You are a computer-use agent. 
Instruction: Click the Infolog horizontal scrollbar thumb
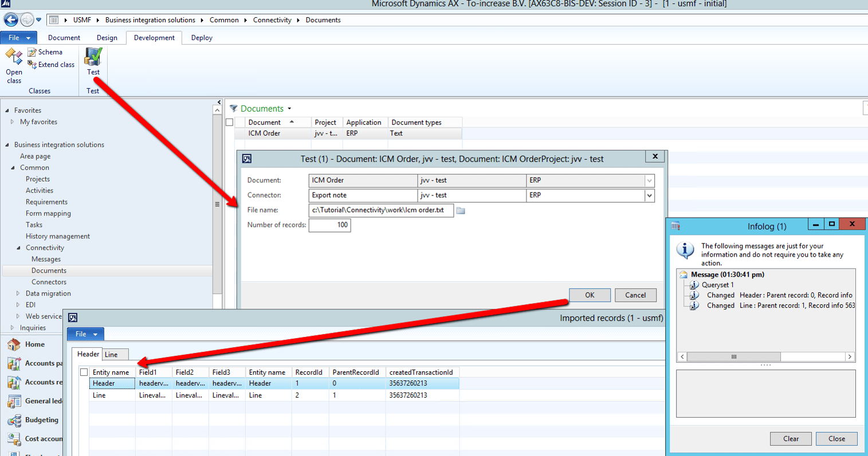[733, 357]
